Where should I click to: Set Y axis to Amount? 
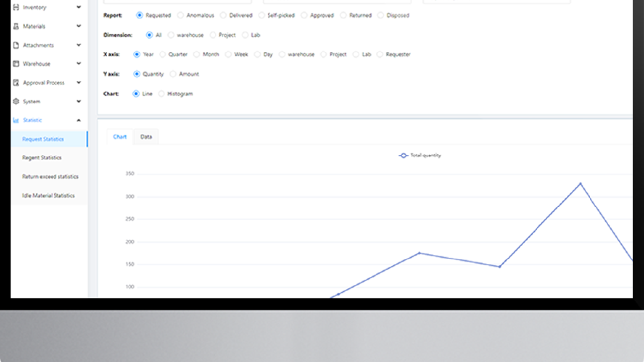(173, 74)
